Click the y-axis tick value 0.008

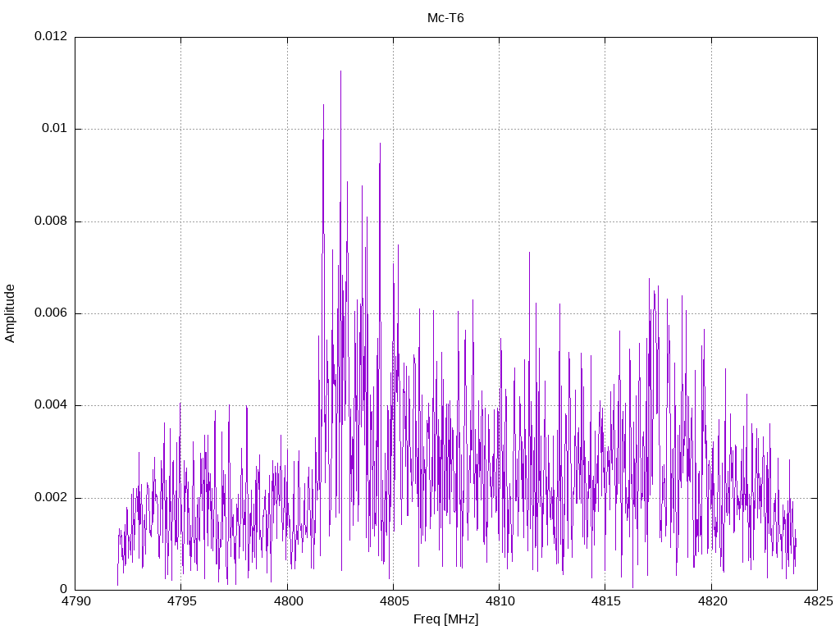(51, 221)
